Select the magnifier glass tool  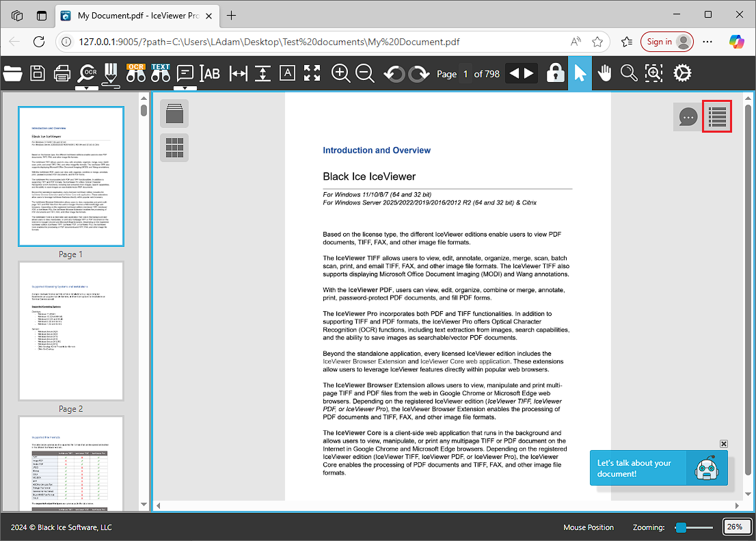[x=629, y=73]
